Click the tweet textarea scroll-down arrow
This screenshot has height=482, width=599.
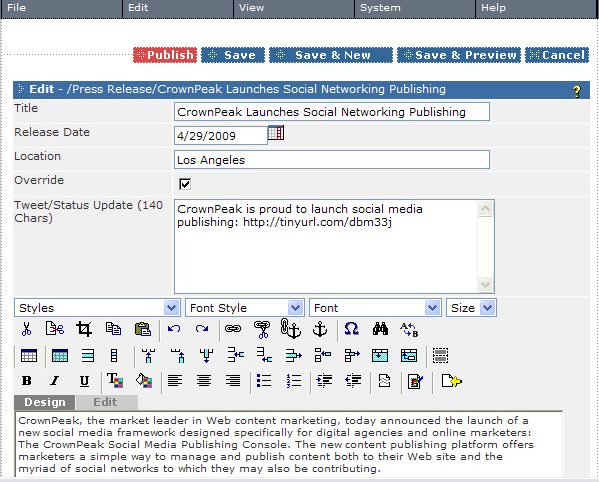click(486, 285)
